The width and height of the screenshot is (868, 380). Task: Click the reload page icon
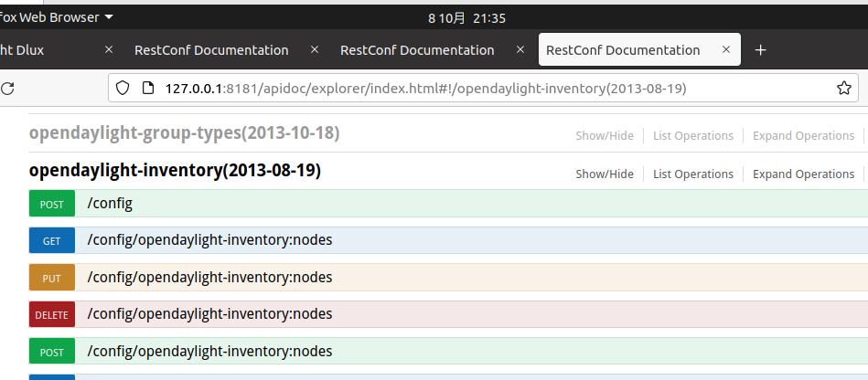[x=7, y=89]
